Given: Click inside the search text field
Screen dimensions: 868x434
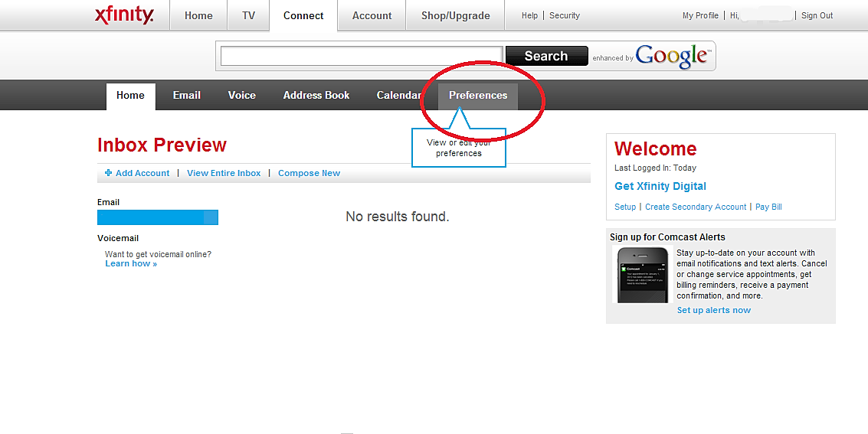Looking at the screenshot, I should tap(362, 57).
